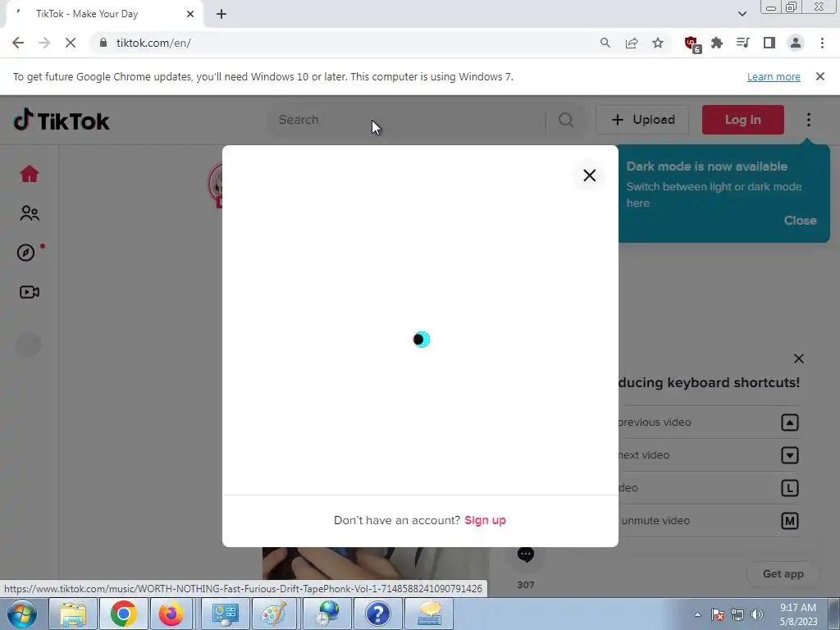This screenshot has height=630, width=840.
Task: Click the search magnifier icon on TikTok
Action: coord(566,120)
